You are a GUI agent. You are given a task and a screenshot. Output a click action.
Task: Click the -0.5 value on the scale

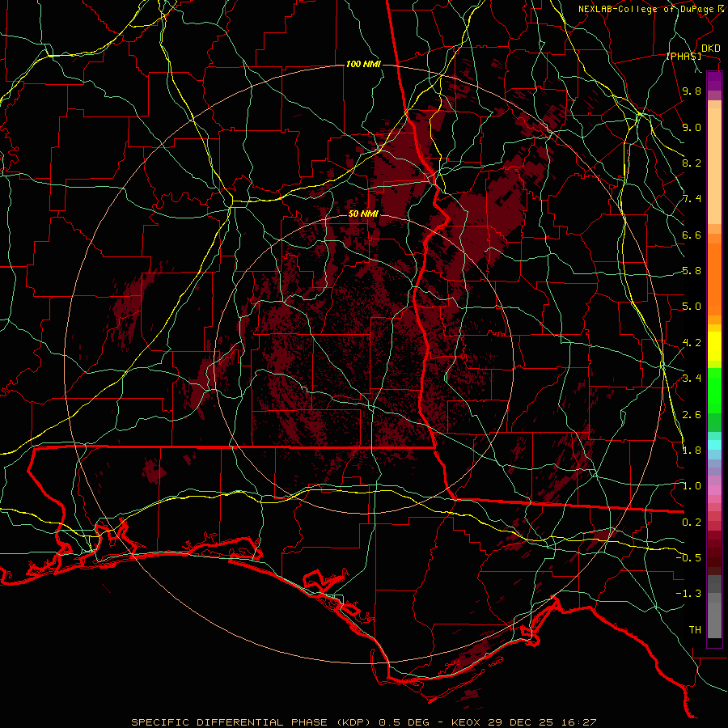click(x=688, y=558)
